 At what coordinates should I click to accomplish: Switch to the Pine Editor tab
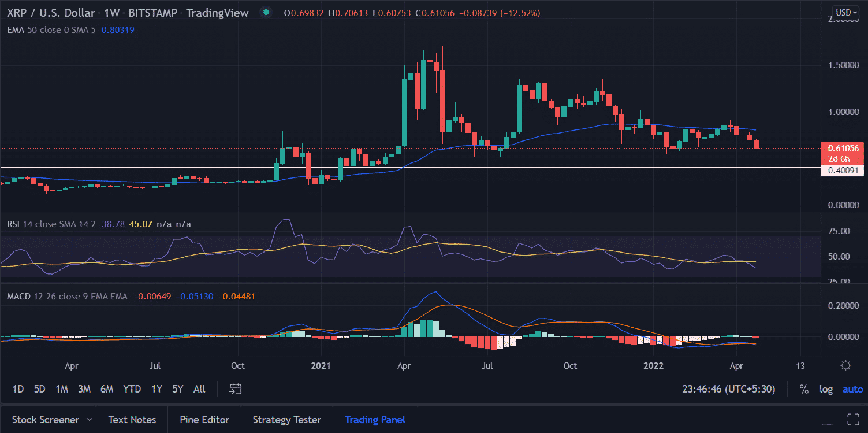pos(204,420)
